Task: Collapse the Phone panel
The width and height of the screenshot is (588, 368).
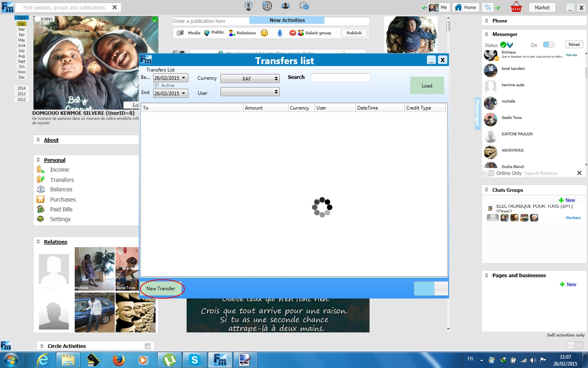Action: (486, 20)
